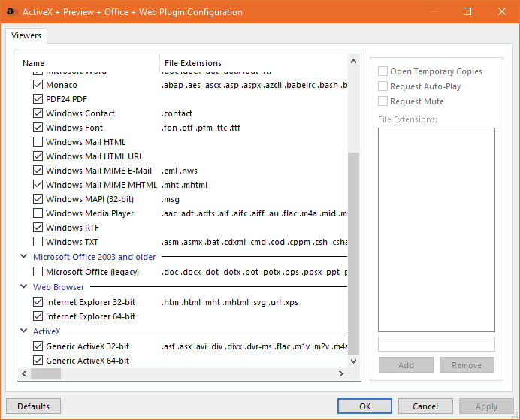Uncheck the Monaco viewer checkbox
This screenshot has height=420, width=520.
click(38, 85)
